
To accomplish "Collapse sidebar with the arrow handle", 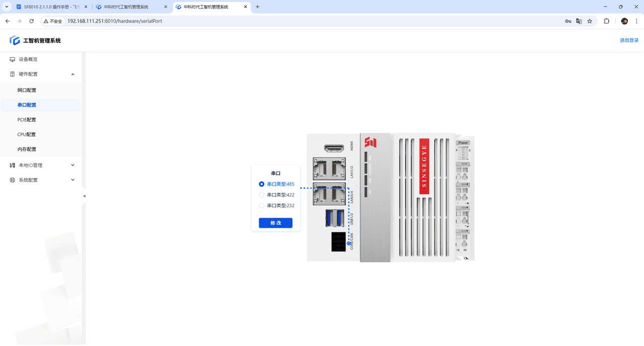I will pyautogui.click(x=84, y=196).
